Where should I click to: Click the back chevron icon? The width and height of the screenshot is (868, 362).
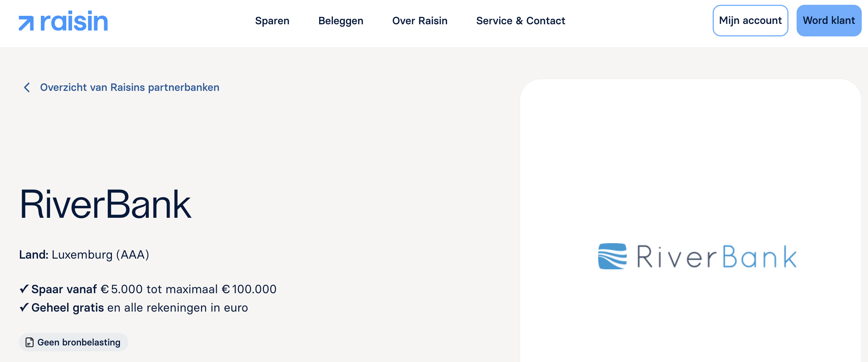click(27, 88)
